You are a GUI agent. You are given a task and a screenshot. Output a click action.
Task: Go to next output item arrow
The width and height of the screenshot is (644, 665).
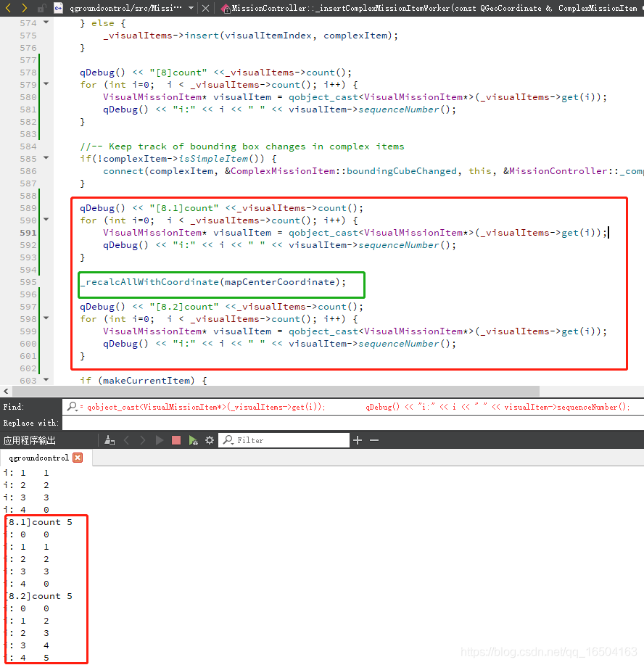(x=143, y=440)
